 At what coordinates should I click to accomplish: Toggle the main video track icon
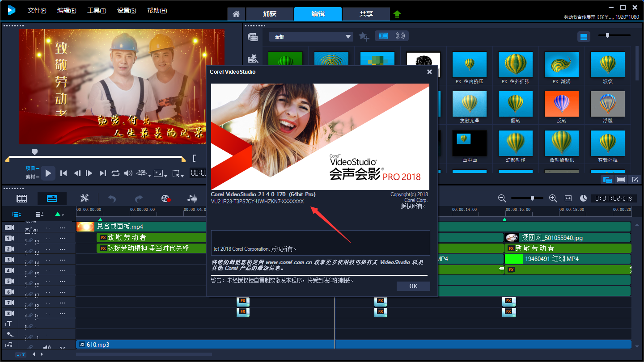[9, 227]
